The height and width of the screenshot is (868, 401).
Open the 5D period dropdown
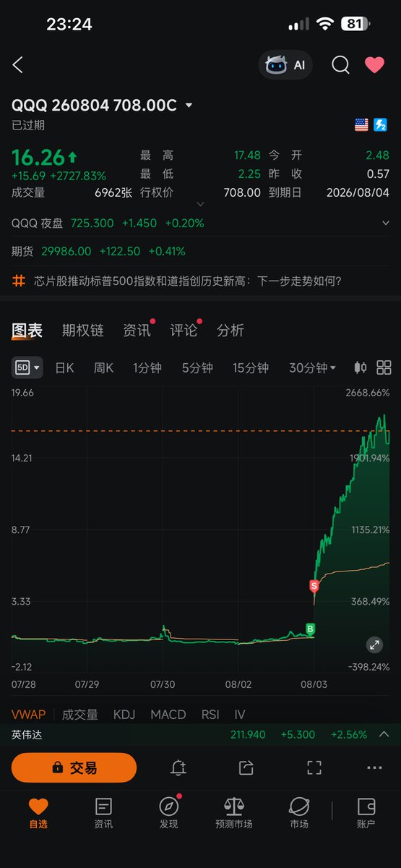click(27, 367)
